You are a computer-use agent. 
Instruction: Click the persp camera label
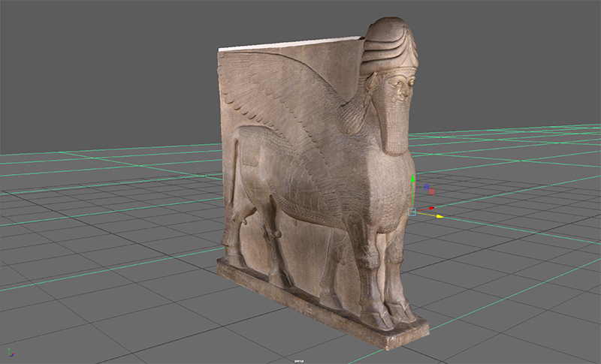point(299,360)
